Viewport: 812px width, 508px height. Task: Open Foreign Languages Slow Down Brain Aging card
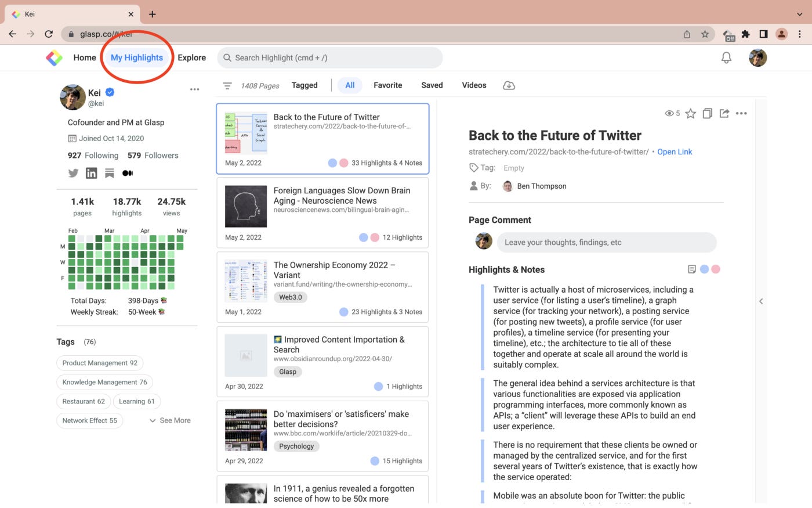[322, 212]
